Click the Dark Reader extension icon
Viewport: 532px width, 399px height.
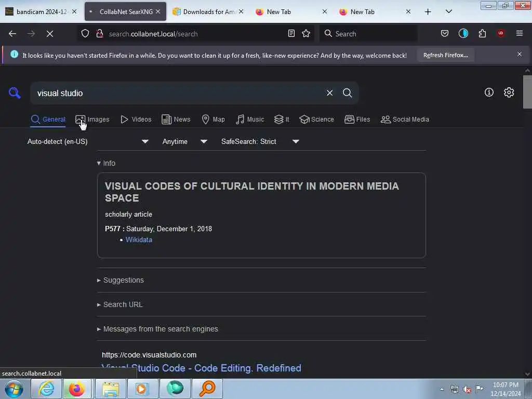pyautogui.click(x=463, y=33)
